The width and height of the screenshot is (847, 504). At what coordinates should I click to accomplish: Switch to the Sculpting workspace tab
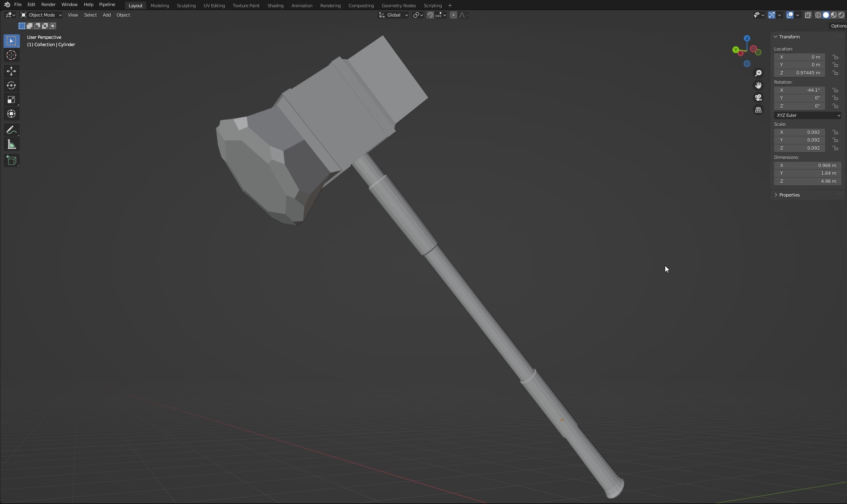186,6
